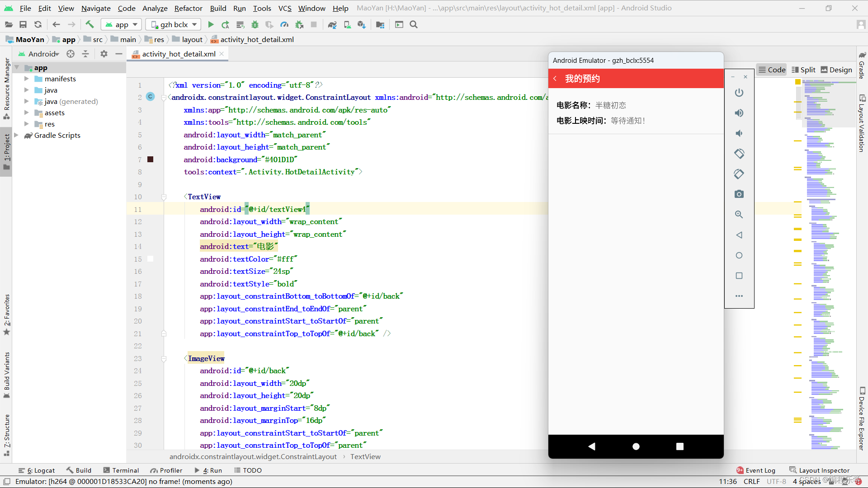Open the app run configuration dropdown
868x488 pixels.
(121, 24)
